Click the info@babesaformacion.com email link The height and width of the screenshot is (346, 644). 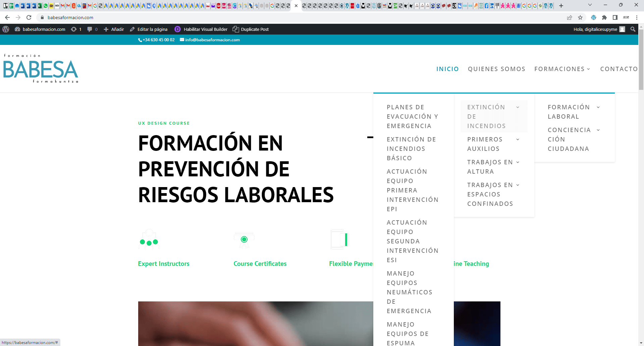pyautogui.click(x=210, y=40)
